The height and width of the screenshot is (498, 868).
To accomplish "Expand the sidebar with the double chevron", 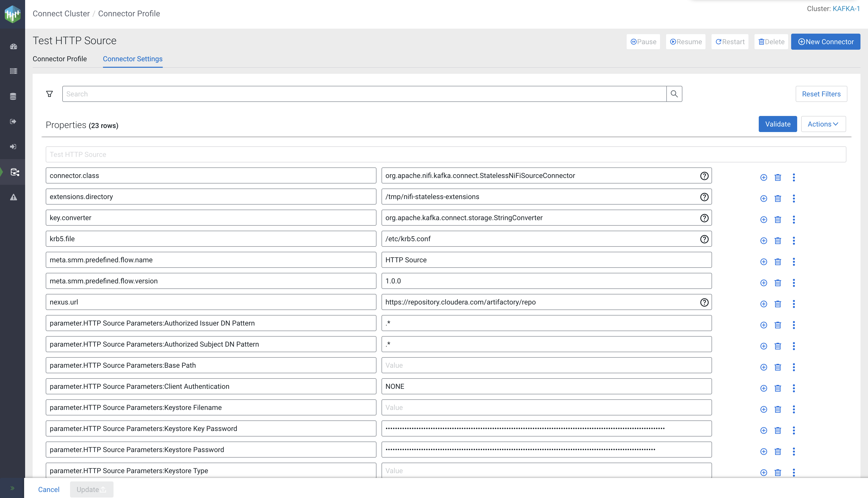I will tap(12, 488).
